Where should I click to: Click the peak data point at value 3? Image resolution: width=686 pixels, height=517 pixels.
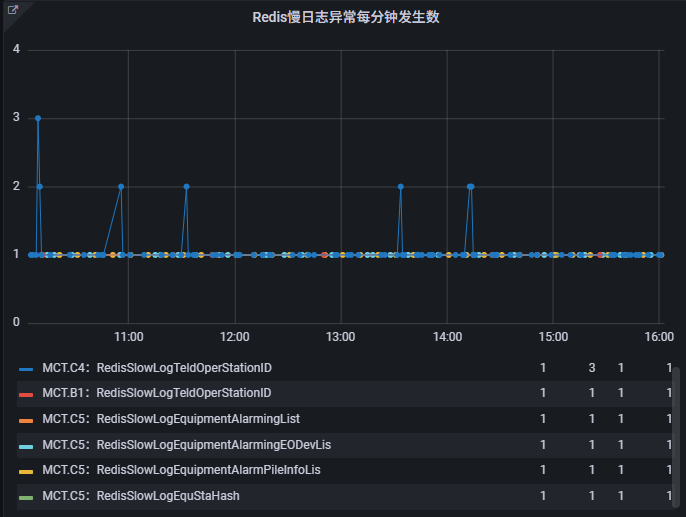pos(38,118)
